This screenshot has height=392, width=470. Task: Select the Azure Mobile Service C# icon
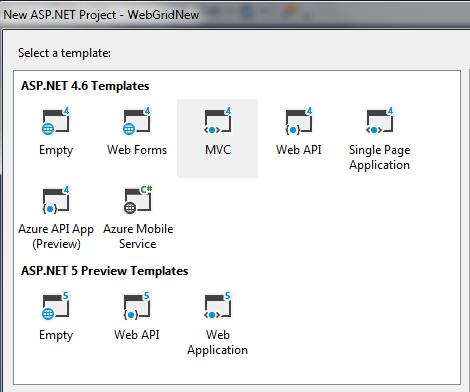coord(138,200)
